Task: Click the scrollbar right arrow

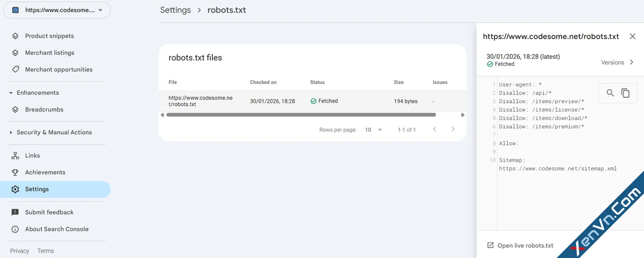Action: click(x=463, y=115)
